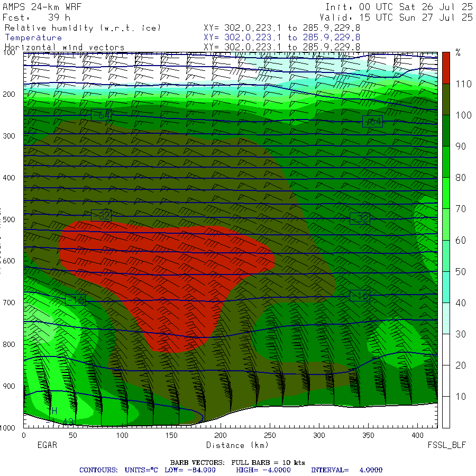476x476 pixels.
Task: Click the pressure axis label '300'
Action: pyautogui.click(x=9, y=136)
